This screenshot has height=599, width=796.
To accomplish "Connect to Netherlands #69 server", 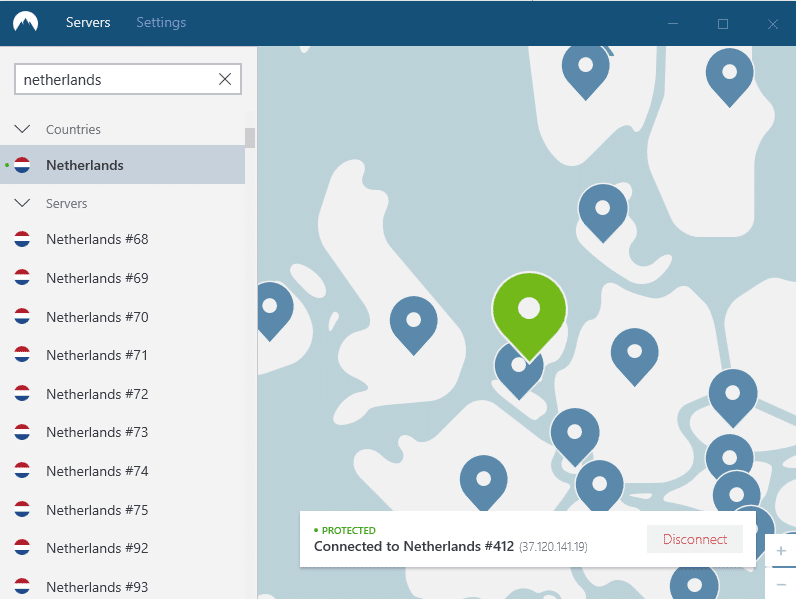I will pyautogui.click(x=122, y=278).
